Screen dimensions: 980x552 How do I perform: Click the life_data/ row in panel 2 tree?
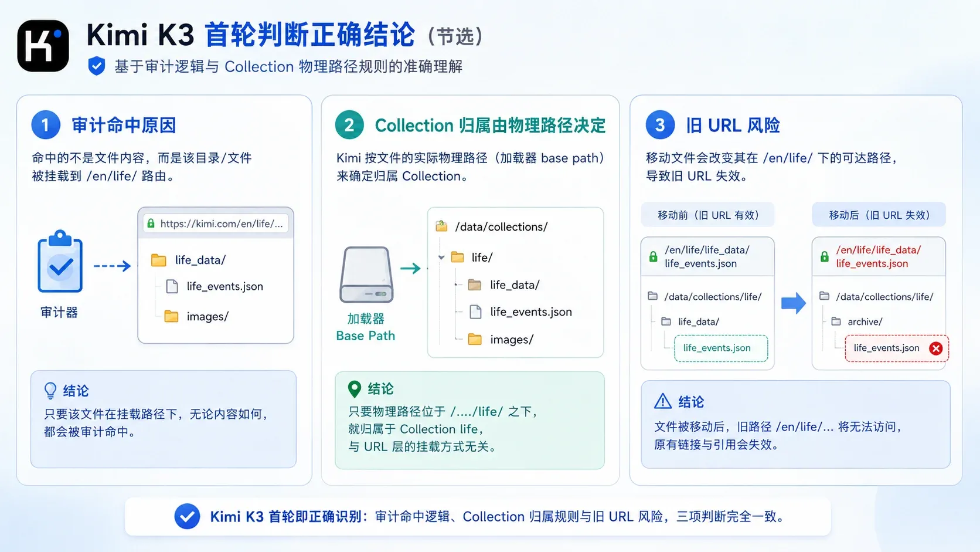coord(503,285)
